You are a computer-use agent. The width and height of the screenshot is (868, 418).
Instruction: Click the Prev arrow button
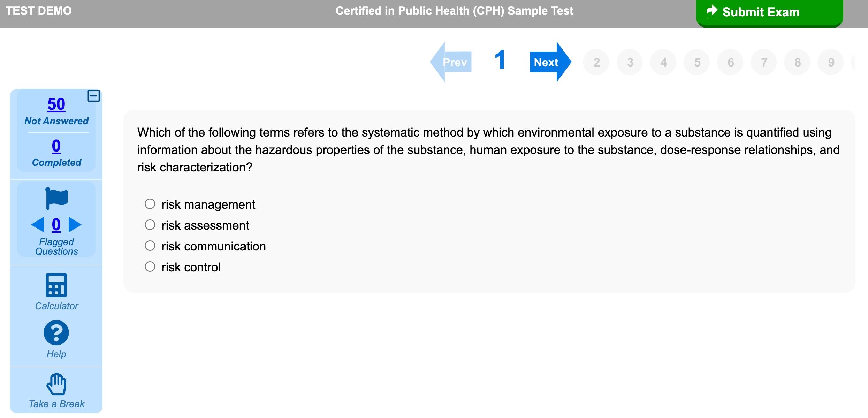(451, 62)
